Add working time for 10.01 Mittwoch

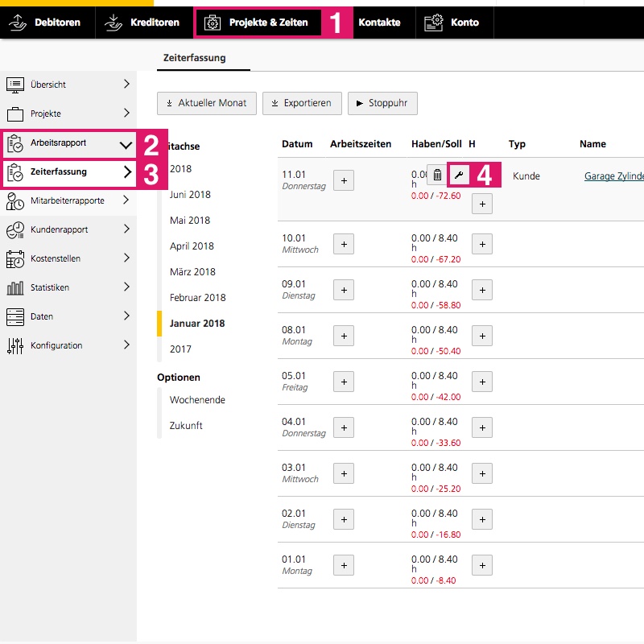point(344,244)
